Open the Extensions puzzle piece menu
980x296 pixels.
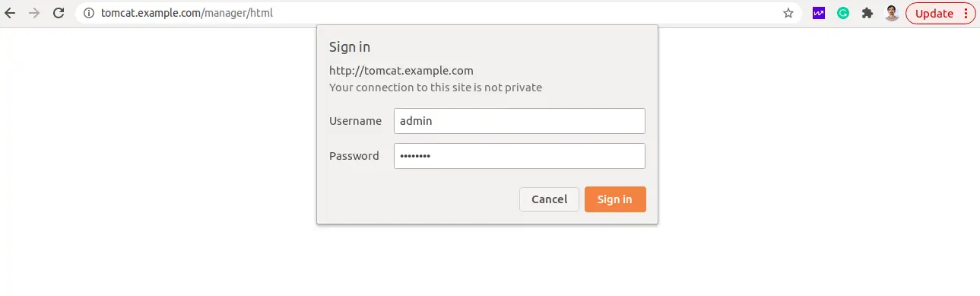[867, 13]
